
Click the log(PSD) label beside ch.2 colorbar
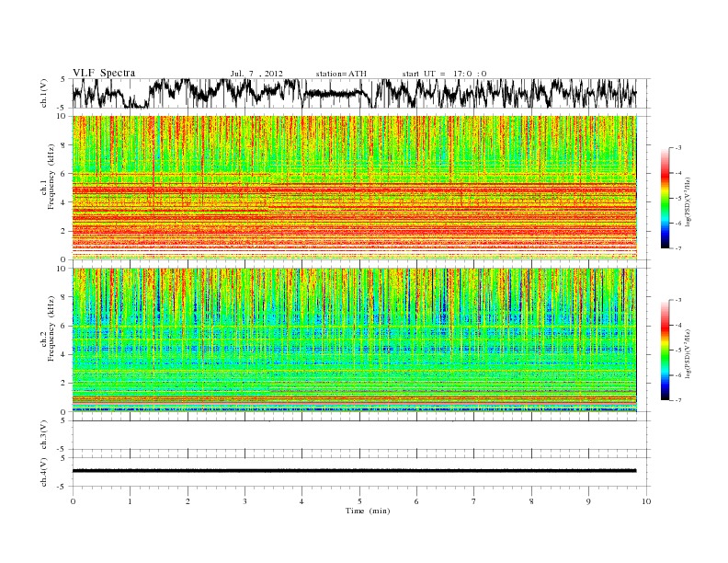pyautogui.click(x=688, y=353)
